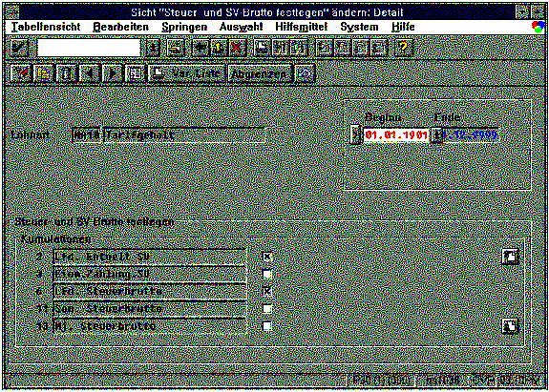The height and width of the screenshot is (392, 549).
Task: Click into the white command input field
Action: (89, 48)
